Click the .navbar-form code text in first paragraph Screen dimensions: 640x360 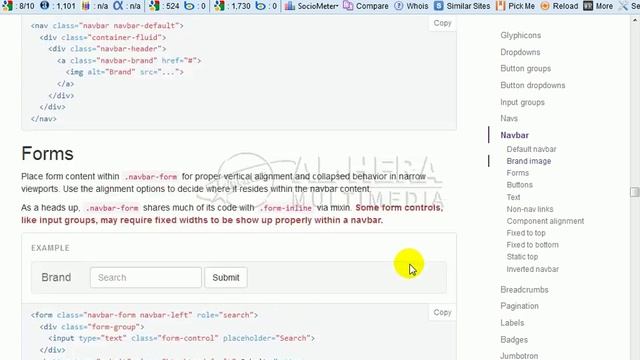point(151,177)
